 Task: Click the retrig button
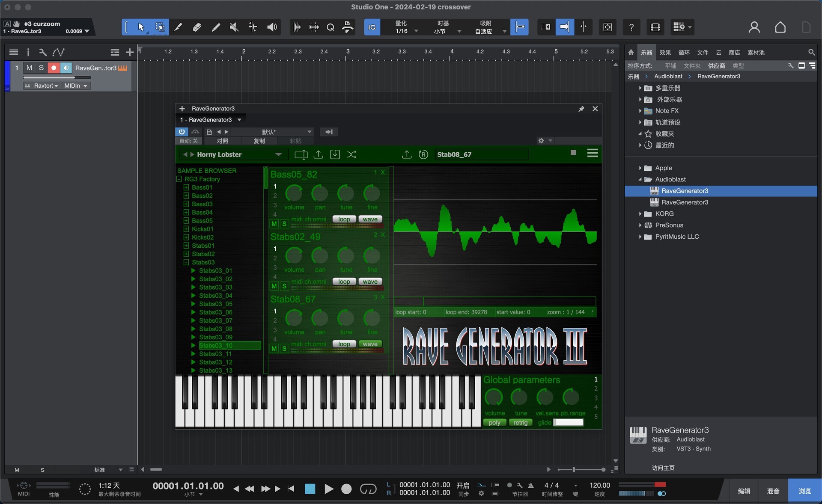521,422
